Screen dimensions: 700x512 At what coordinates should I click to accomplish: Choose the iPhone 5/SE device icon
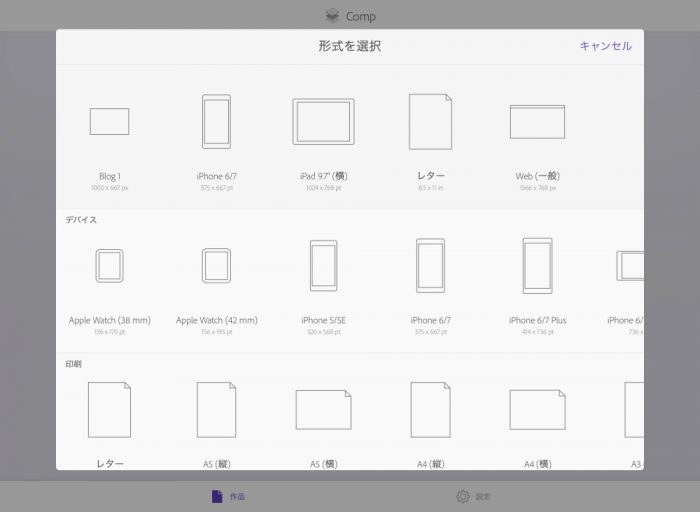324,266
